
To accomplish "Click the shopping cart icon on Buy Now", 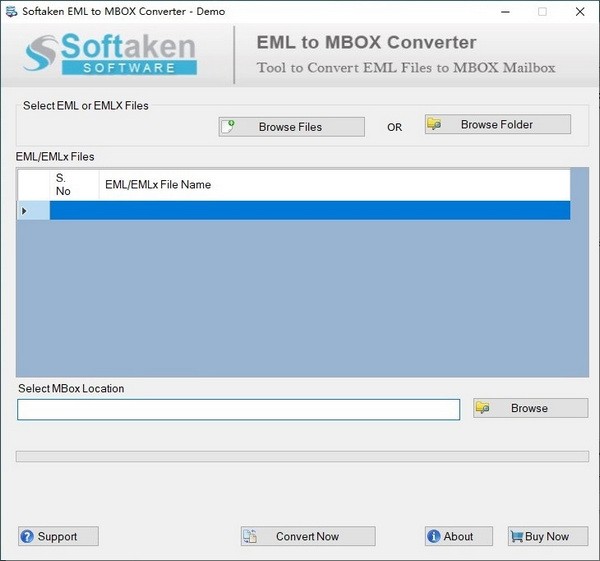I will [x=517, y=537].
